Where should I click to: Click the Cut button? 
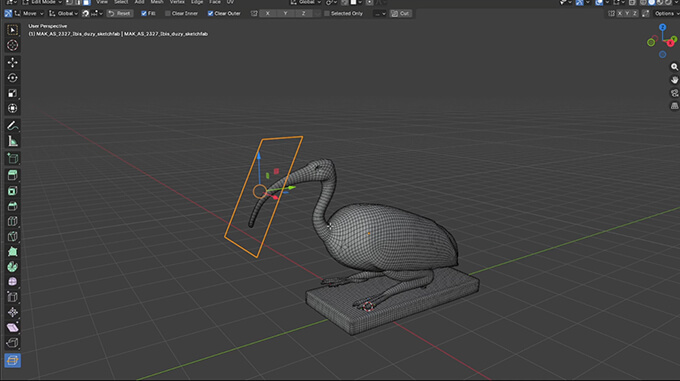400,13
